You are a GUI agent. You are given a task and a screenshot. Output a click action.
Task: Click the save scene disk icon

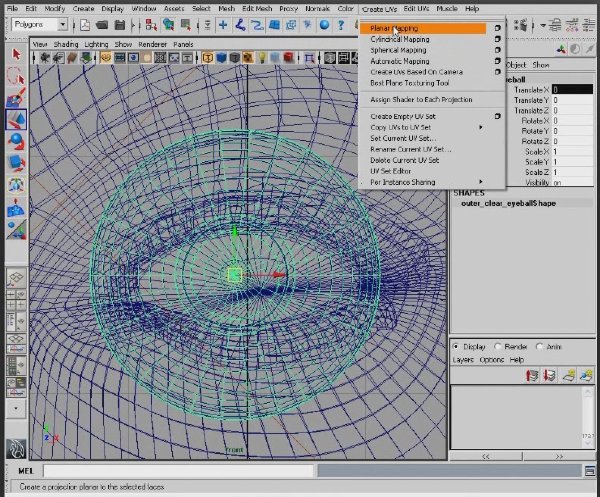coord(120,25)
